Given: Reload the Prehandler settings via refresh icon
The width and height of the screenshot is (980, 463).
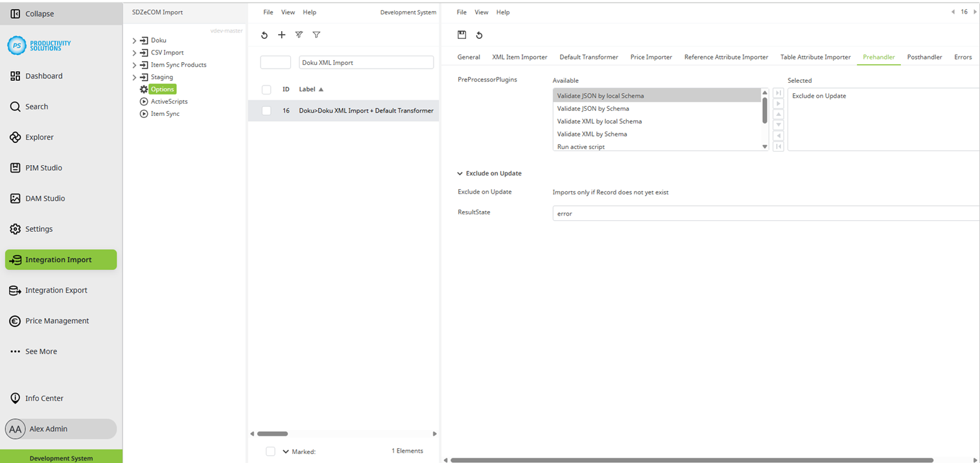Looking at the screenshot, I should point(478,35).
